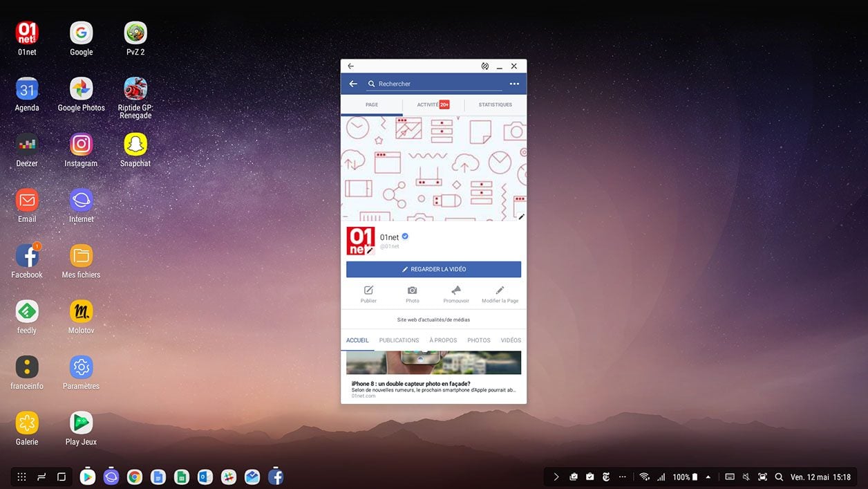Viewport: 868px width, 489px height.
Task: Open Facebook three-dot more options
Action: (x=514, y=84)
